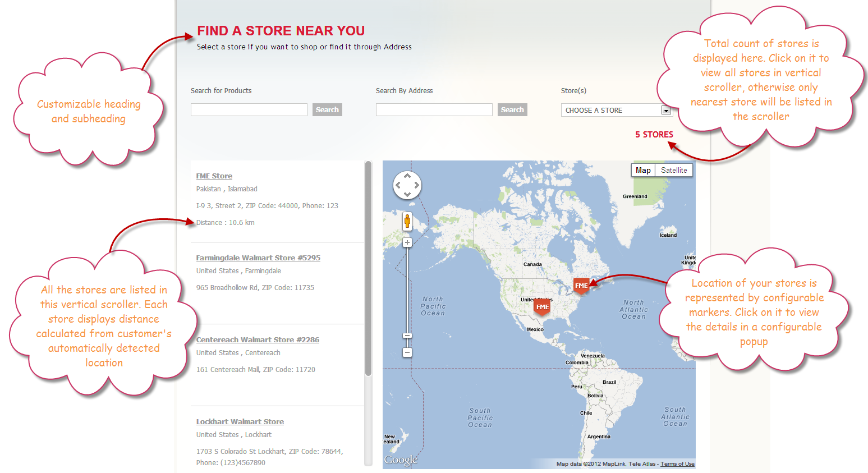
Task: Click the zoom in plus icon on map
Action: 407,242
